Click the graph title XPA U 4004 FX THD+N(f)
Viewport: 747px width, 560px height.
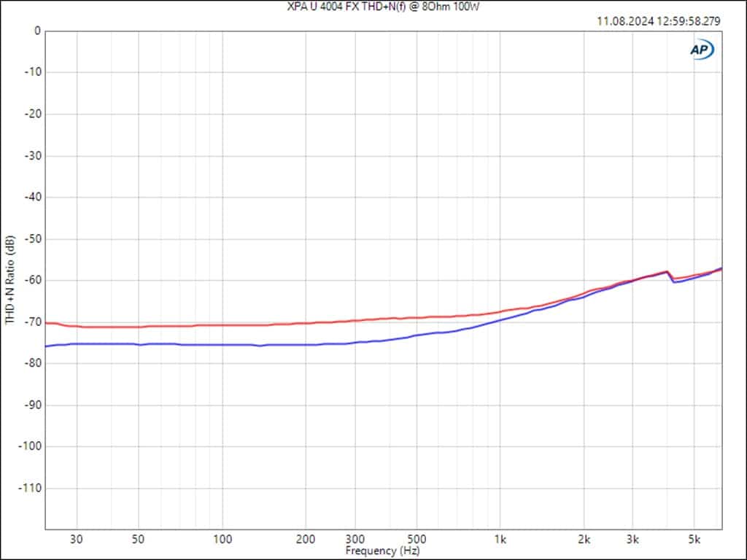347,7
